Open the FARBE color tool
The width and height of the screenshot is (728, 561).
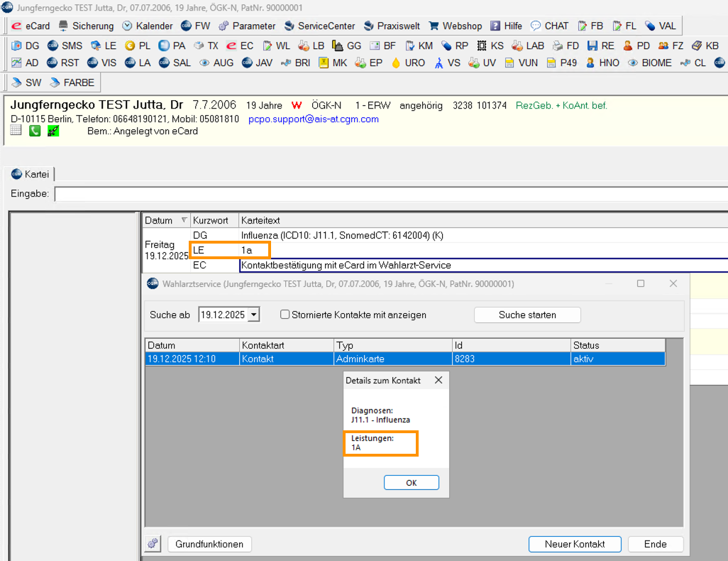(71, 82)
